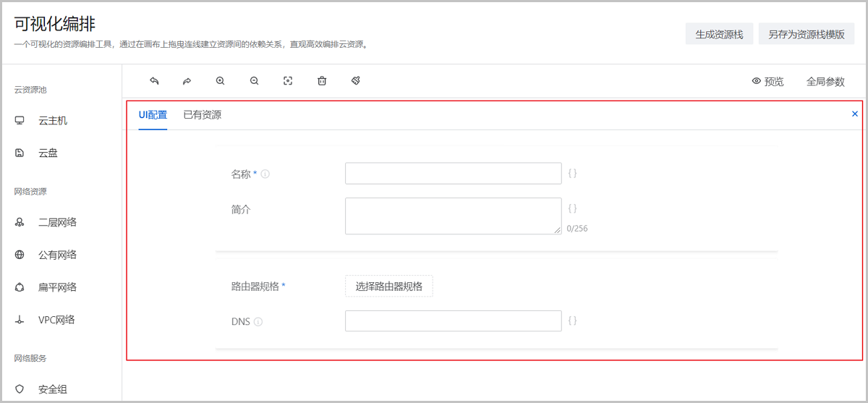Select VPC网络 in the sidebar
Screen dimensions: 868x403
coord(56,320)
